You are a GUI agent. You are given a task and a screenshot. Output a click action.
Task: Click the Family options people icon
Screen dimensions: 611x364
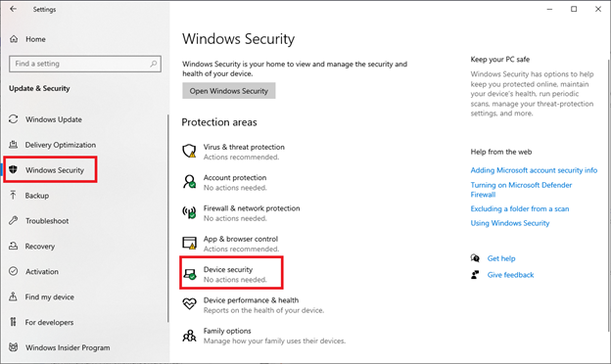click(189, 336)
